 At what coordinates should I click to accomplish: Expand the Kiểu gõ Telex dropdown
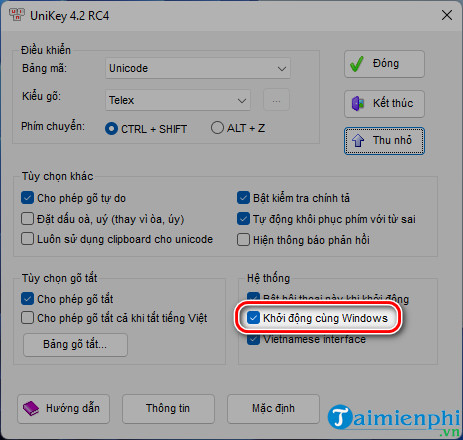[x=178, y=100]
